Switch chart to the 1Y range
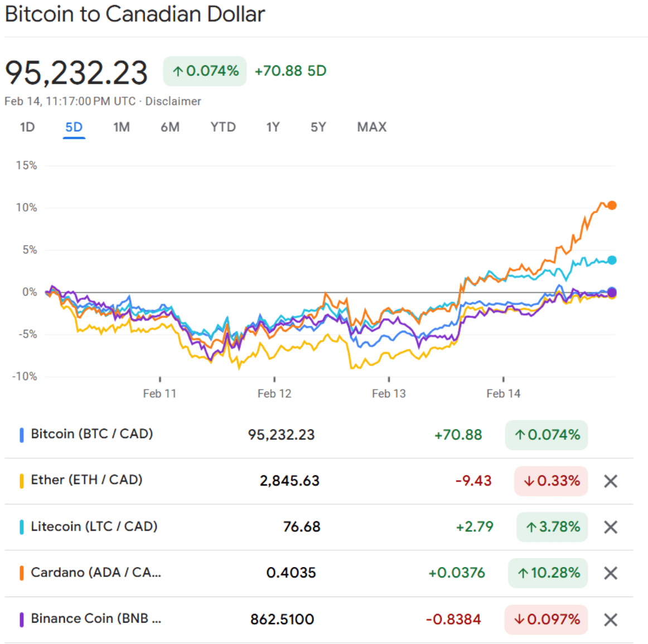Viewport: 648px width, 644px height. 273,127
